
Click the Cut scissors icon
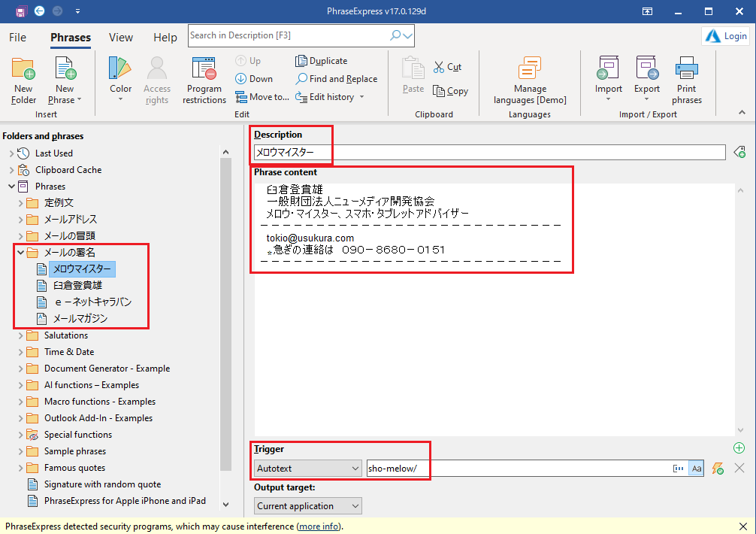[x=447, y=67]
